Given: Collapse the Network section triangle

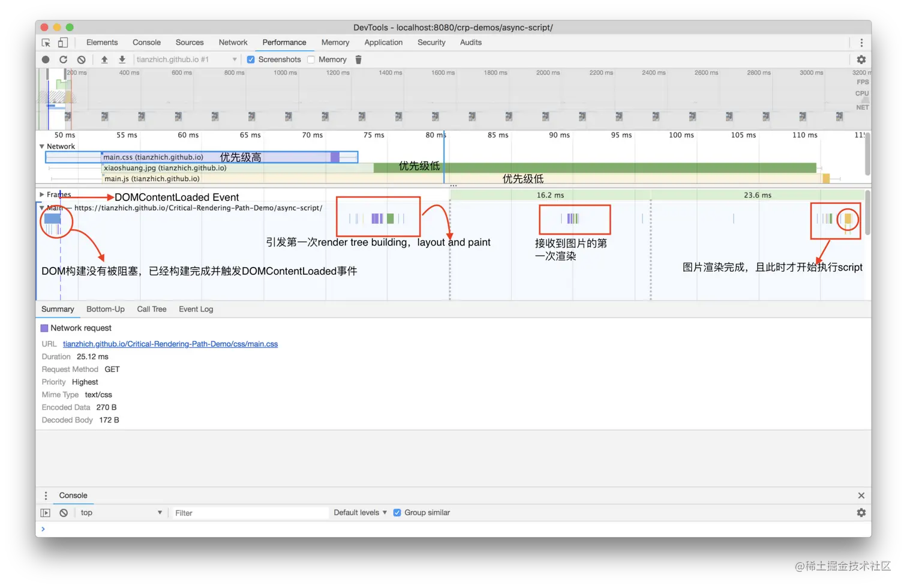Looking at the screenshot, I should click(x=42, y=146).
